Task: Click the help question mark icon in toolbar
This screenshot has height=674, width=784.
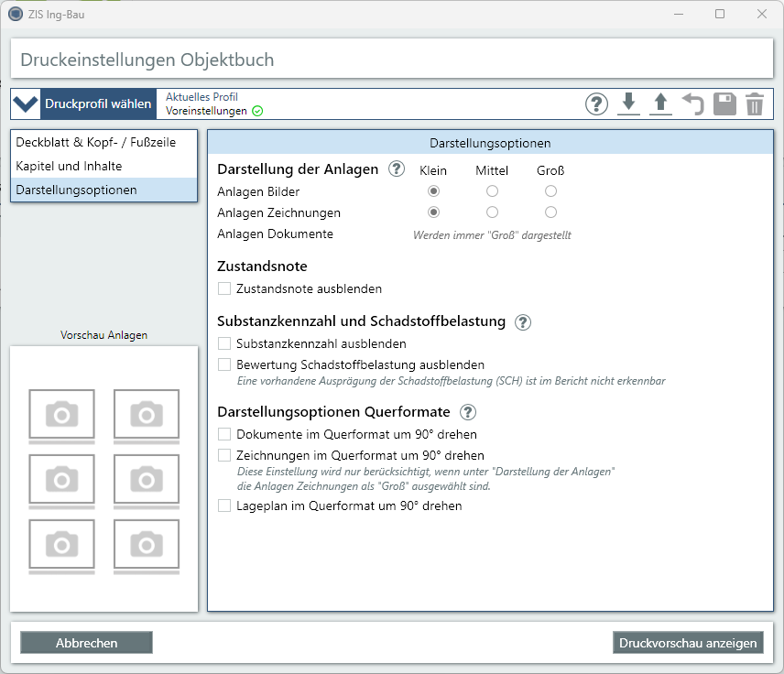Action: point(596,104)
